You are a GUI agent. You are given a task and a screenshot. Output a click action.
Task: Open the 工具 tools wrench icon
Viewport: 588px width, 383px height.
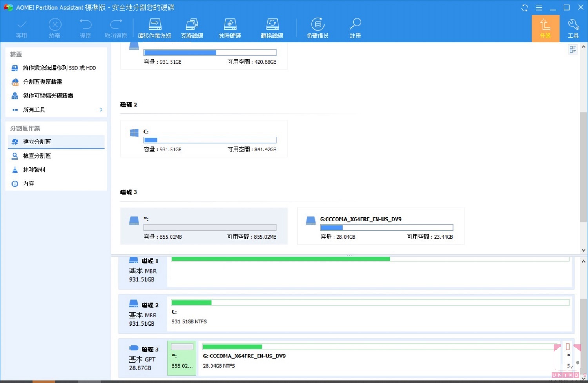(573, 28)
